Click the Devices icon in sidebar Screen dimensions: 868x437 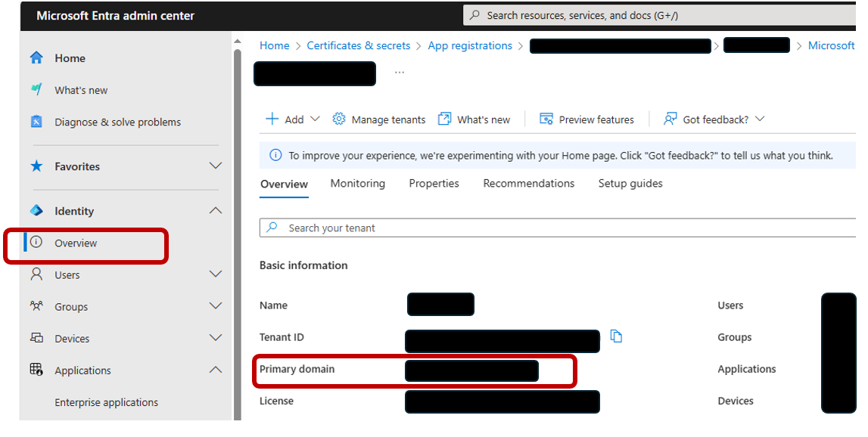tap(36, 338)
